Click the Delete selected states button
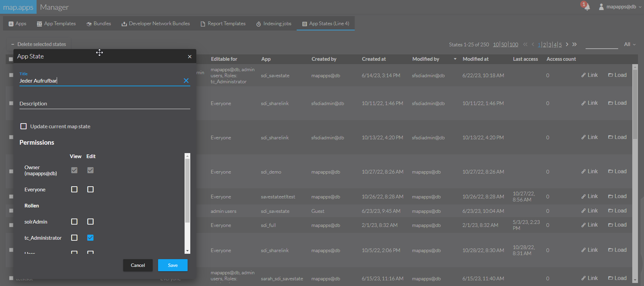This screenshot has height=286, width=644. 39,44
